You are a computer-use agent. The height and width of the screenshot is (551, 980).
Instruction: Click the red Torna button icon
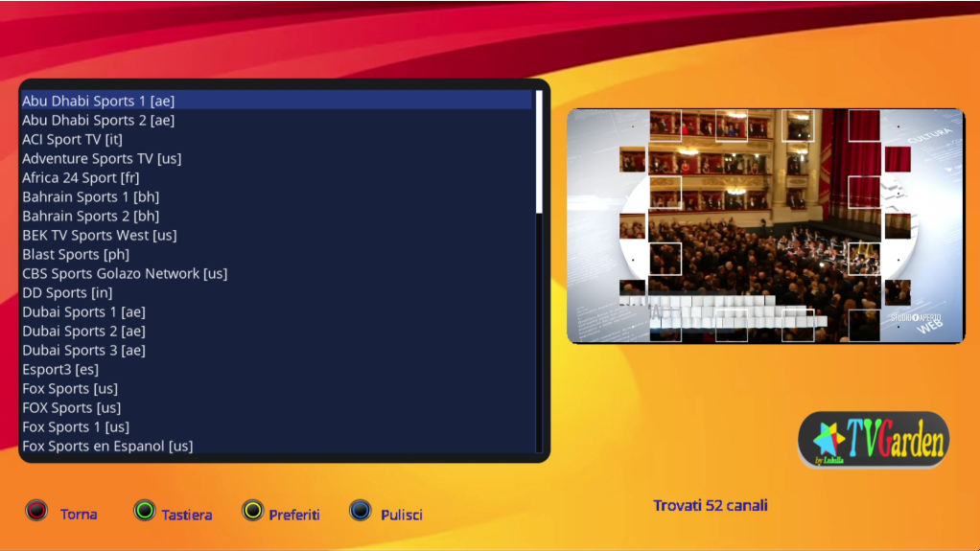tap(36, 511)
